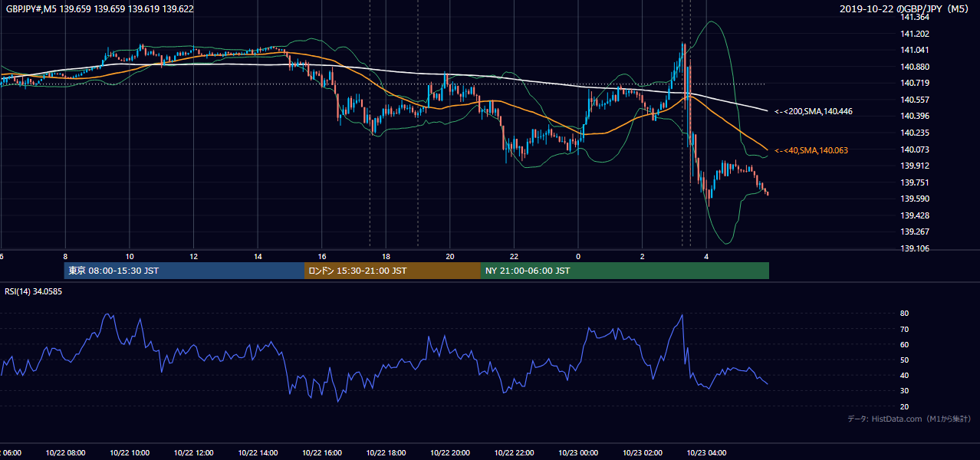The image size is (980, 460).
Task: Click hour tick 18 on the price chart axis
Action: [x=386, y=257]
